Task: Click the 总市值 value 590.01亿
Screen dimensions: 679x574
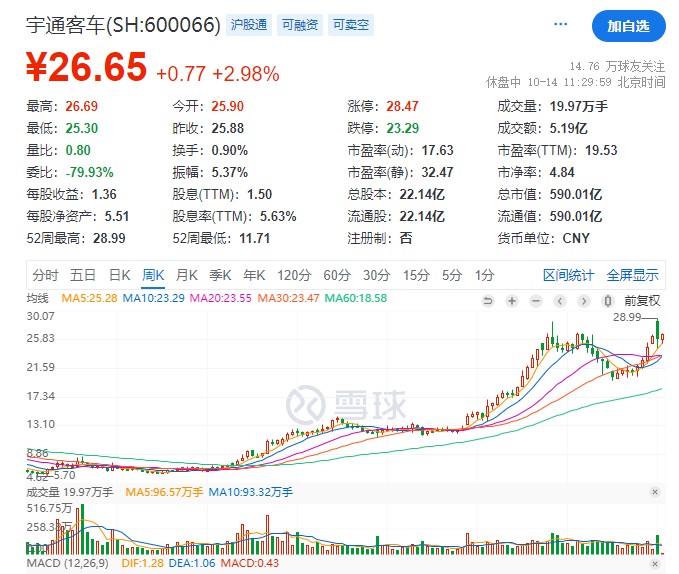Action: (576, 194)
